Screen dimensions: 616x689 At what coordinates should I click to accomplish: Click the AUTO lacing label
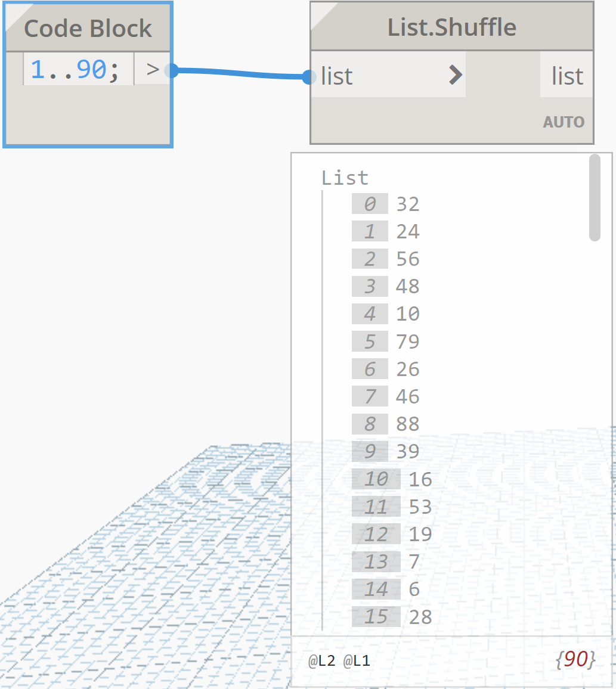[x=564, y=122]
